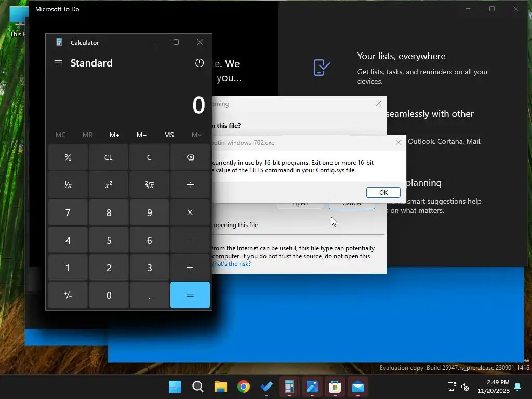
Task: Open the notifications bell in system tray
Action: click(518, 387)
